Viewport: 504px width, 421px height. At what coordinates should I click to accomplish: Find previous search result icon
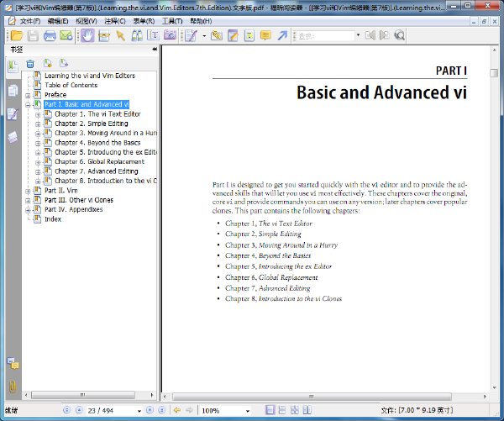tap(370, 35)
